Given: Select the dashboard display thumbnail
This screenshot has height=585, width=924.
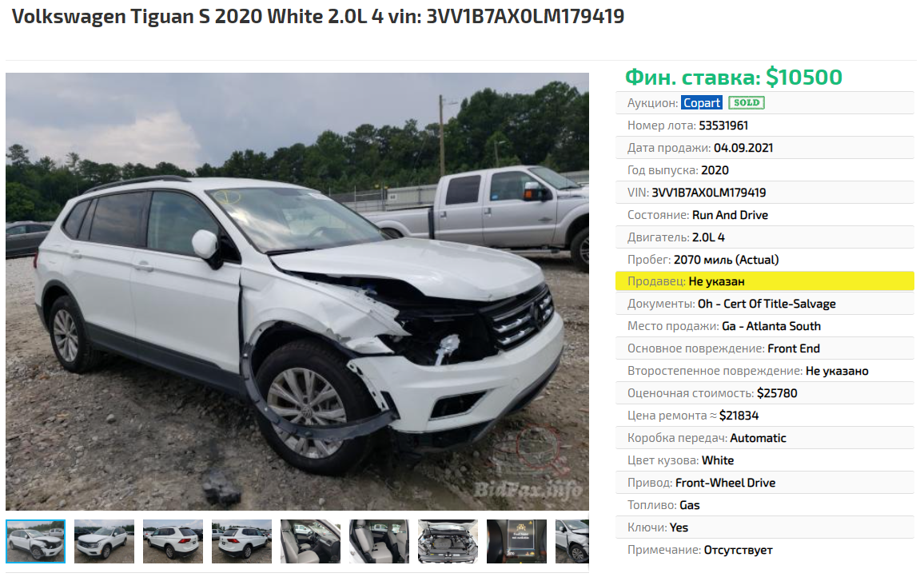Looking at the screenshot, I should (517, 541).
